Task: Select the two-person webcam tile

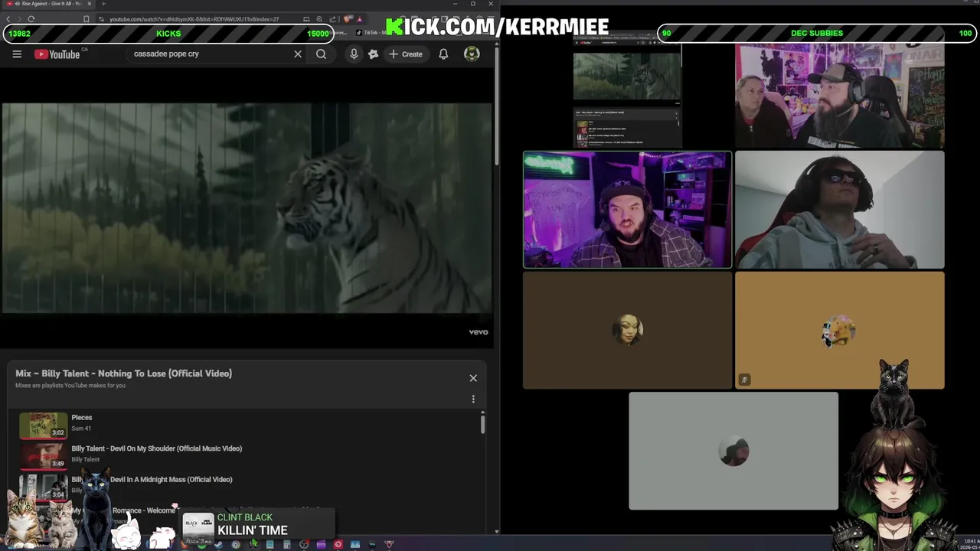Action: coord(839,95)
